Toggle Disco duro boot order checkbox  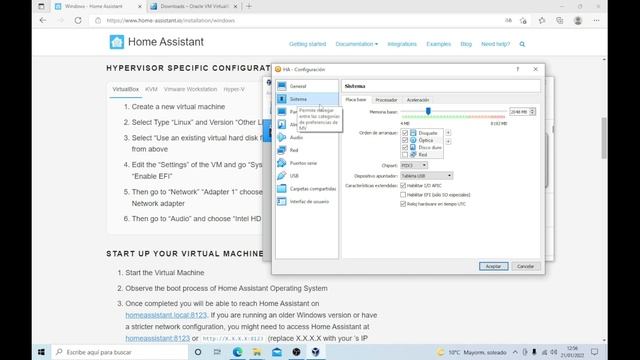(x=405, y=147)
